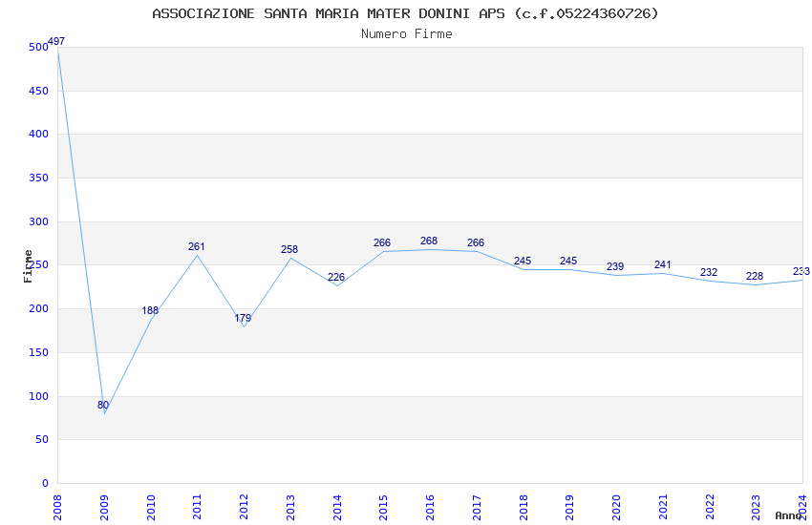
Task: Click the 239 data label for 2020
Action: [615, 266]
